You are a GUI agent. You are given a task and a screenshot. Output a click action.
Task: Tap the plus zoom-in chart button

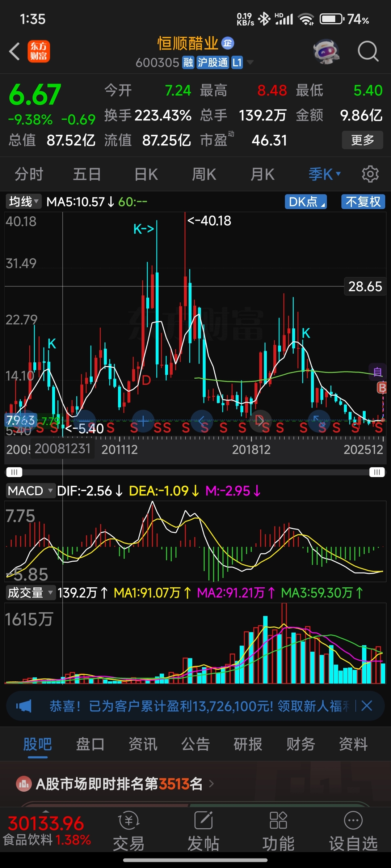(143, 421)
